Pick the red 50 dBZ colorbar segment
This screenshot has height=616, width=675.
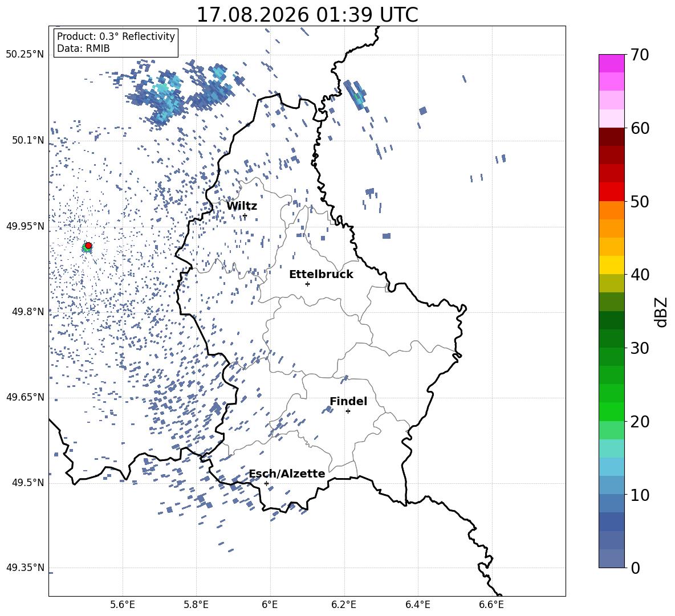(611, 192)
